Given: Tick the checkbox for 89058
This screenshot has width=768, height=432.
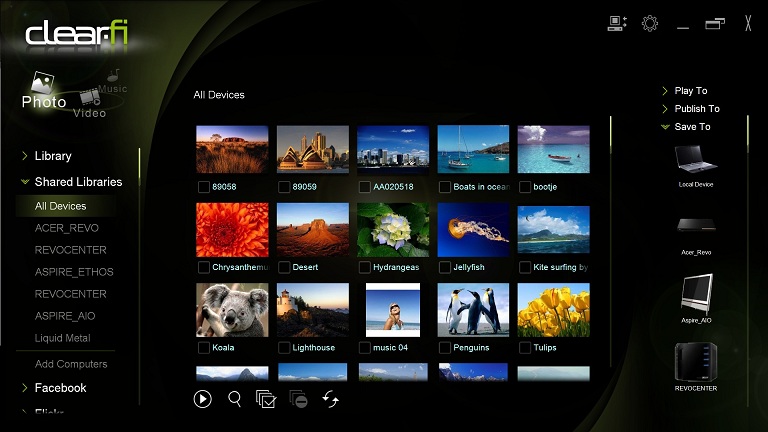Looking at the screenshot, I should pyautogui.click(x=204, y=187).
